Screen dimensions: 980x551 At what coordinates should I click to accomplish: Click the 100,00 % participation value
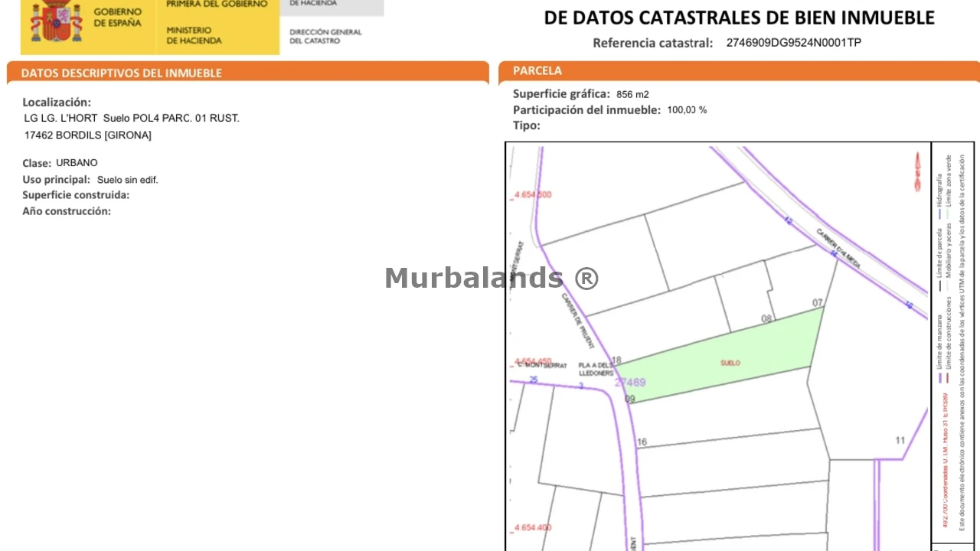(687, 110)
